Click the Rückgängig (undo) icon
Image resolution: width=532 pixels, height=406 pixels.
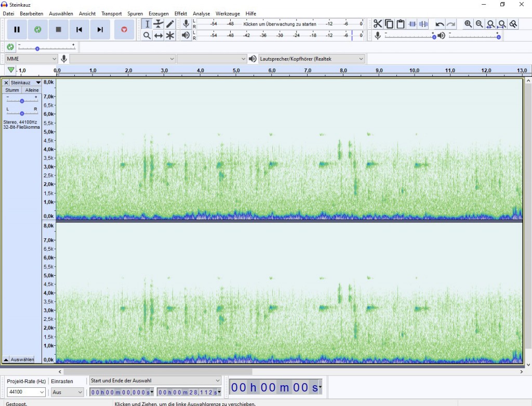439,24
